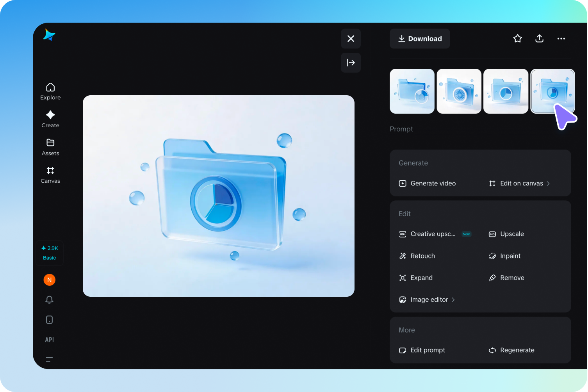588x392 pixels.
Task: Click the 2.9K Basic credits badge
Action: pos(49,253)
